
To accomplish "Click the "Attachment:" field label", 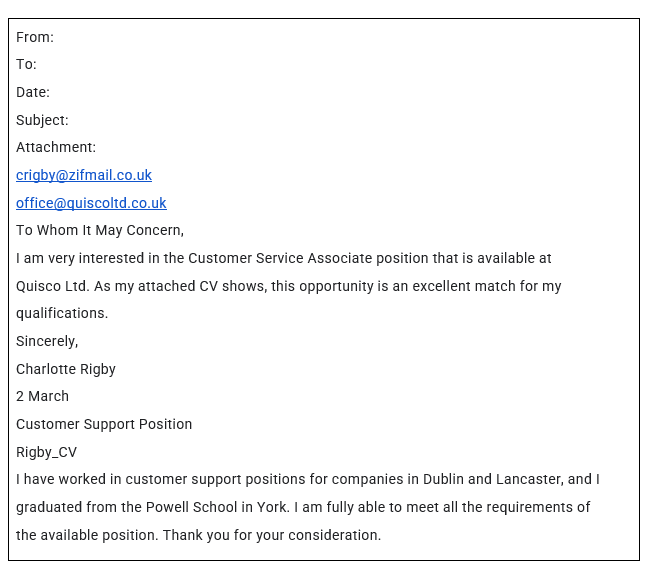I will (56, 147).
